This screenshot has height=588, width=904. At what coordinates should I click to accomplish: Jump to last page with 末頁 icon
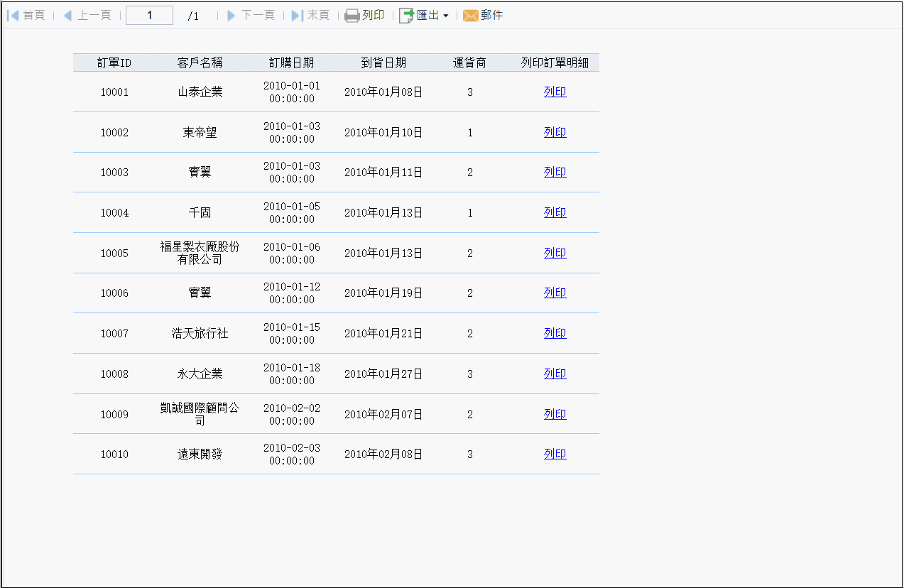click(298, 15)
